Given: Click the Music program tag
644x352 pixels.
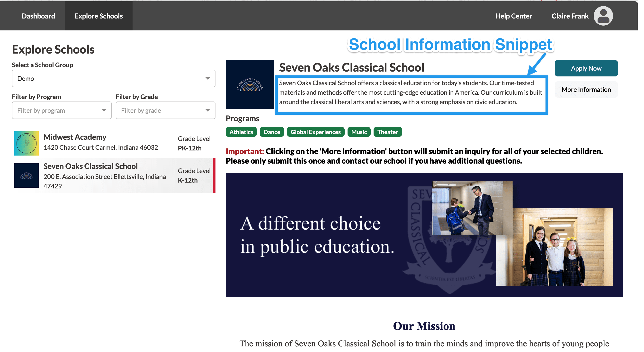Looking at the screenshot, I should pos(359,132).
